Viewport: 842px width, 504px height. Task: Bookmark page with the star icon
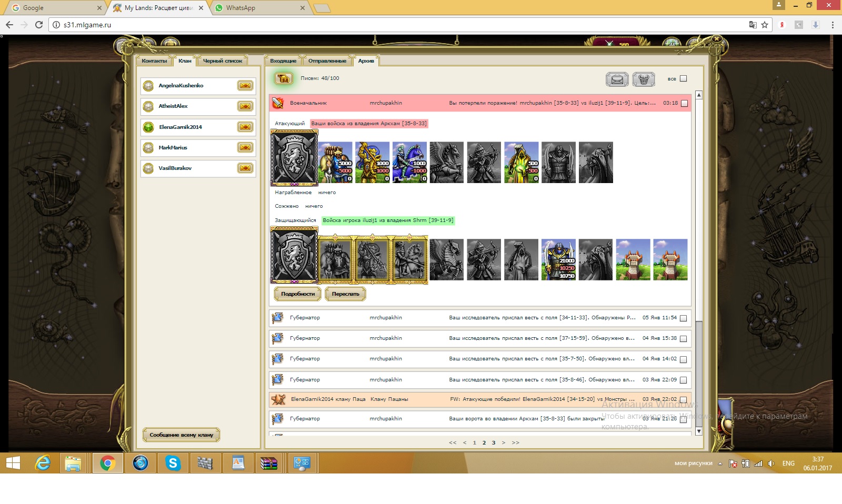(x=765, y=25)
